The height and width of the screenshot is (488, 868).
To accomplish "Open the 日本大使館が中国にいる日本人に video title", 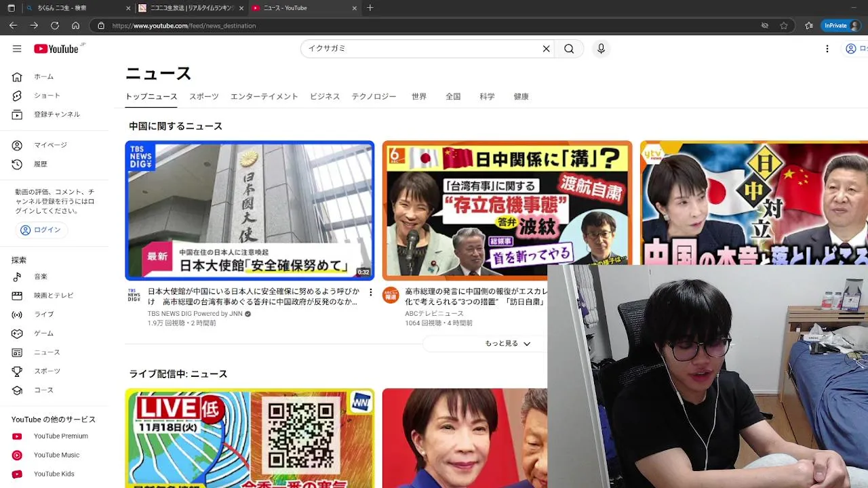I will tap(254, 296).
